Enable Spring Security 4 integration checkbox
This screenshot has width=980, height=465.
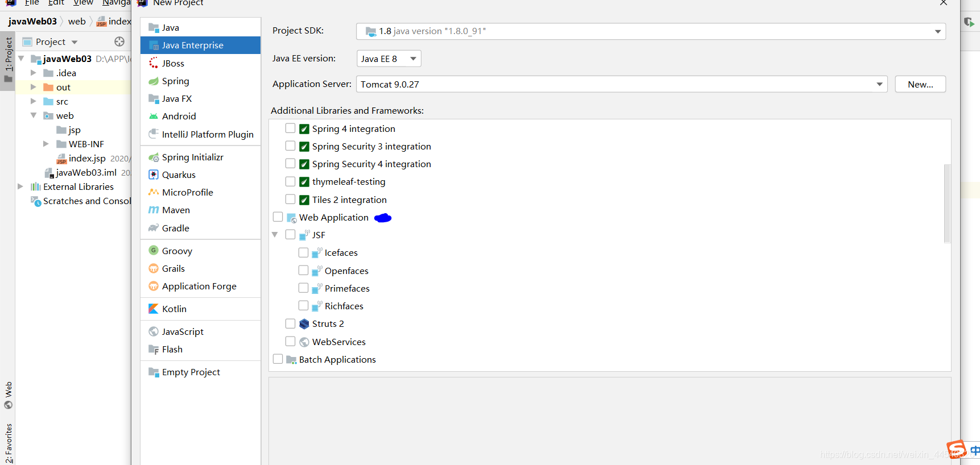tap(290, 164)
